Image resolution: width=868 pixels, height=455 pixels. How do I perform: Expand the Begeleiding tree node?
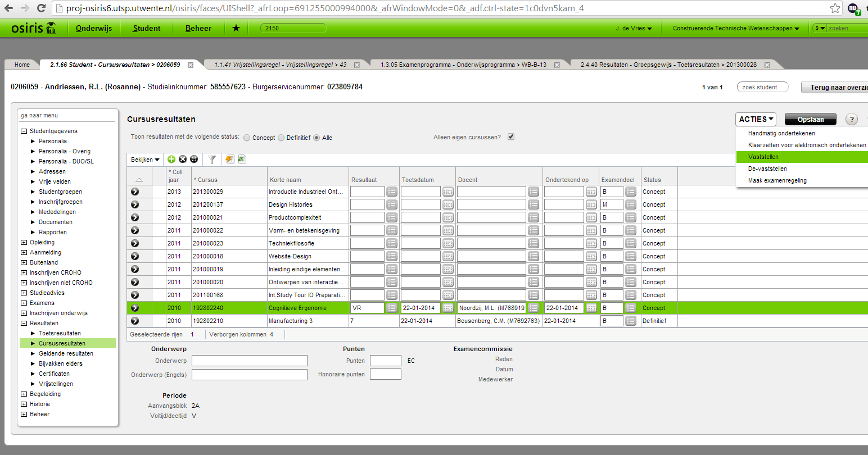click(24, 394)
